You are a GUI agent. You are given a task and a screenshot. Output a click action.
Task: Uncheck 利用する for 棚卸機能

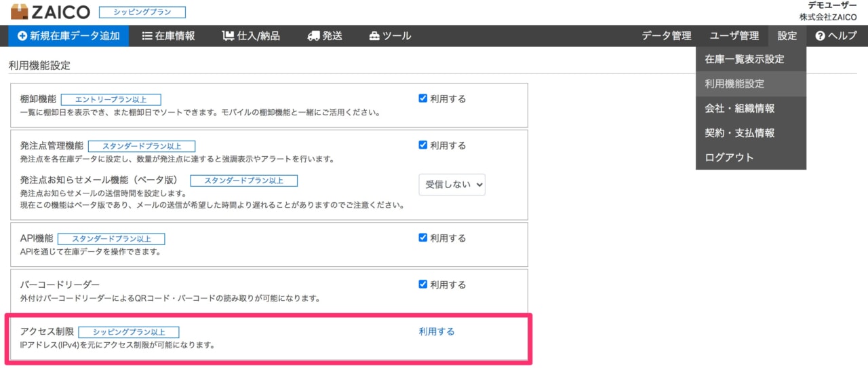click(x=423, y=98)
